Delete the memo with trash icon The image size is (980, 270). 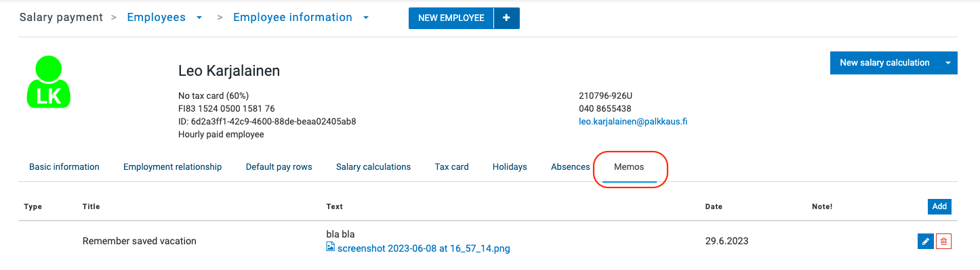(x=943, y=242)
